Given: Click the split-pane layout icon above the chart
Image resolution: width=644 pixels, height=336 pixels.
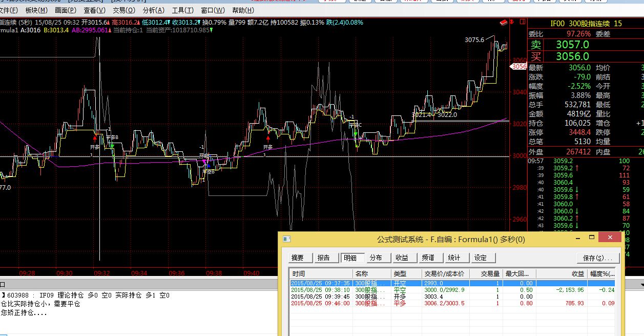Looking at the screenshot, I should 522,23.
